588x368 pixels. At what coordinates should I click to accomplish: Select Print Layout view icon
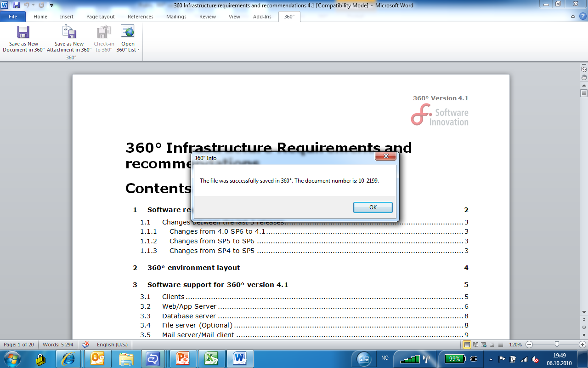(x=467, y=345)
